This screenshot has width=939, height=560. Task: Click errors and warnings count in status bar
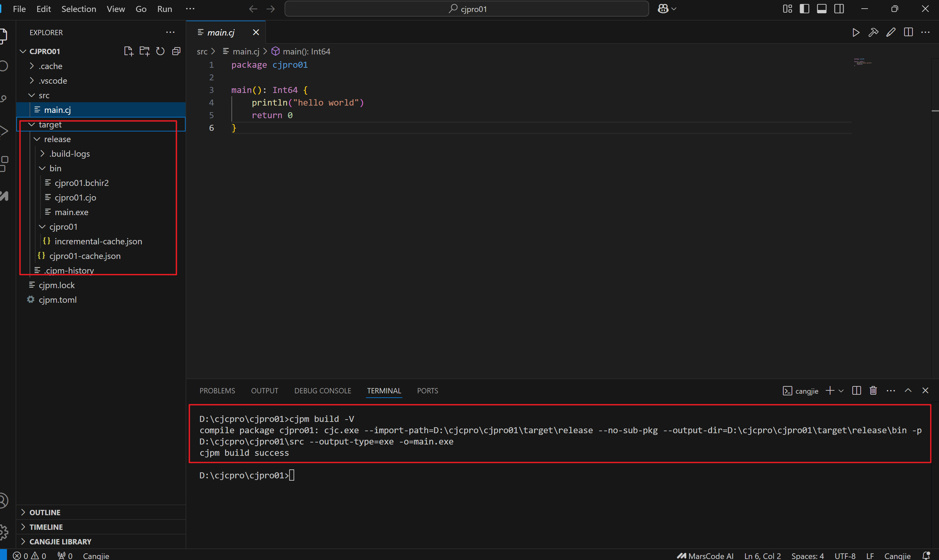click(30, 555)
